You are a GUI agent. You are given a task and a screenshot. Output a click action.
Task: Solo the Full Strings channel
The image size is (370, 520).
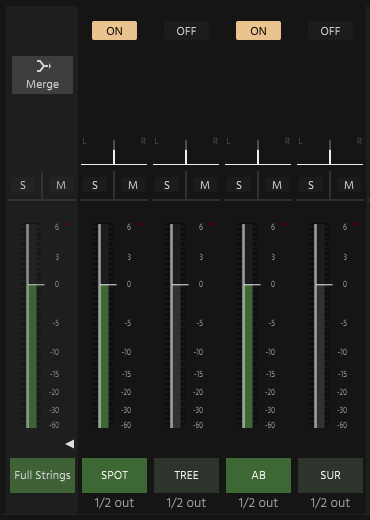pos(23,185)
